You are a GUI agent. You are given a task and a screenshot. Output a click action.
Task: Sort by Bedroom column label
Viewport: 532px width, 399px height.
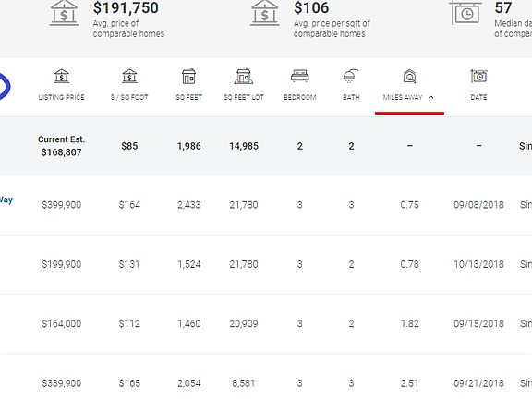pyautogui.click(x=300, y=97)
